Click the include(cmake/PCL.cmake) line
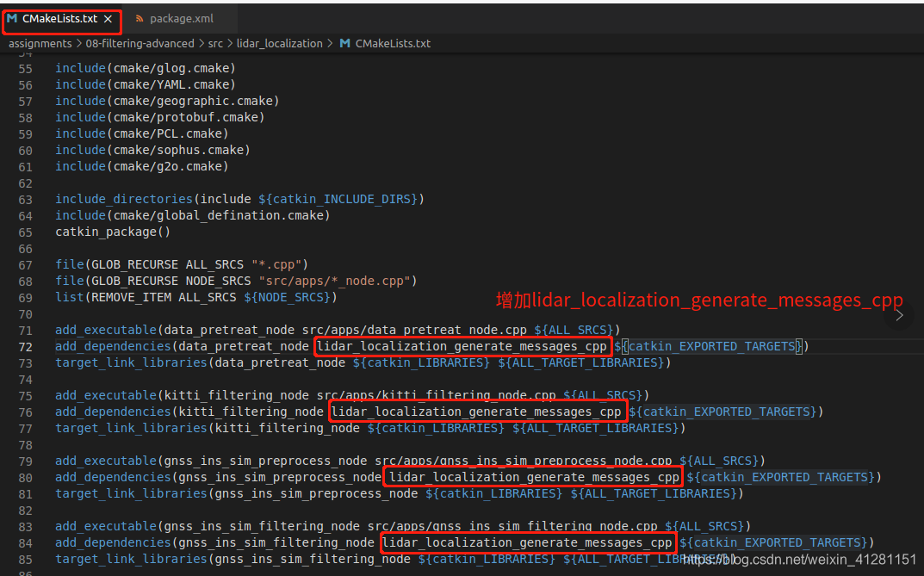 click(x=142, y=133)
